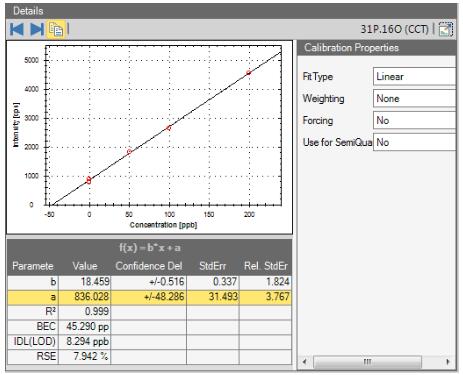Image resolution: width=463 pixels, height=375 pixels.
Task: Click the R² value 0.999 cell
Action: (x=85, y=311)
